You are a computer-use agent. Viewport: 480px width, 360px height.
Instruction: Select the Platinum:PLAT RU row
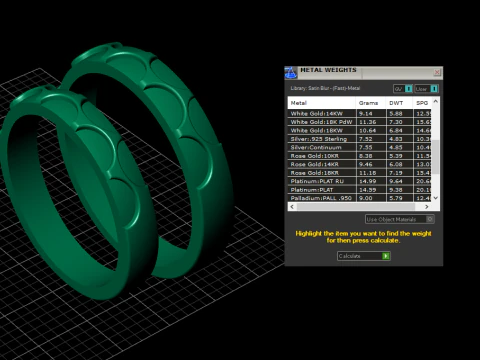click(360, 181)
